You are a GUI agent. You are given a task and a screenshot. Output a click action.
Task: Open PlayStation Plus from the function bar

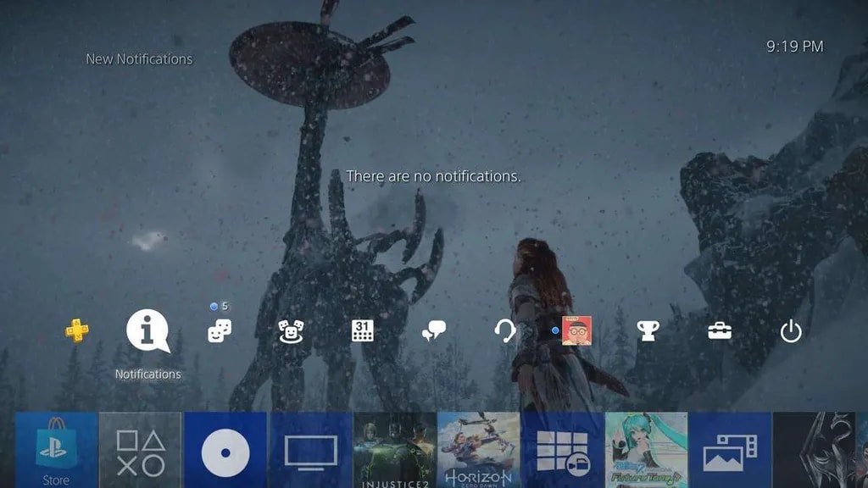pos(77,330)
